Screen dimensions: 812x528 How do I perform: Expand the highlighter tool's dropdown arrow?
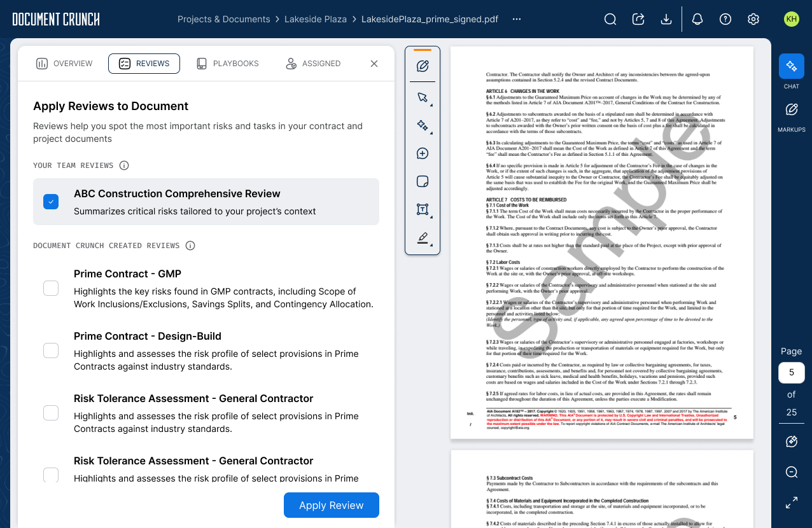click(x=431, y=245)
